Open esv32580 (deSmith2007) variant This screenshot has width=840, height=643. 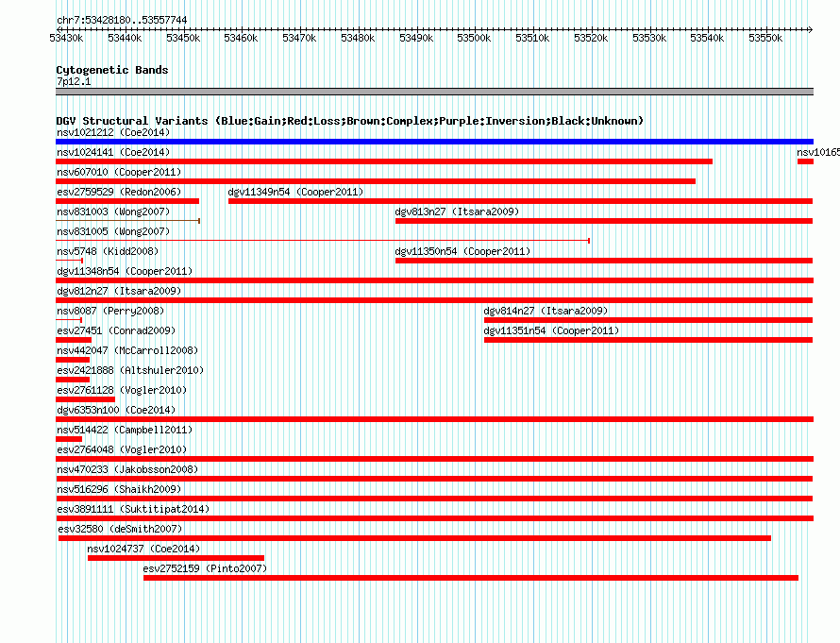pyautogui.click(x=120, y=529)
